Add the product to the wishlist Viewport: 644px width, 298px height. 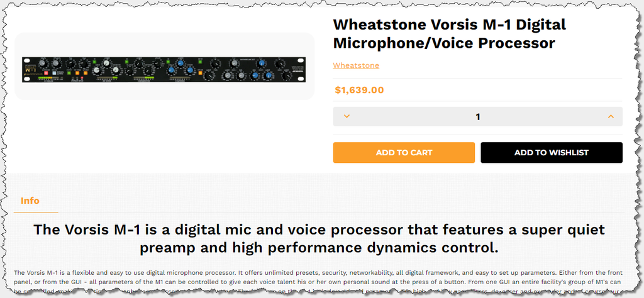click(552, 152)
